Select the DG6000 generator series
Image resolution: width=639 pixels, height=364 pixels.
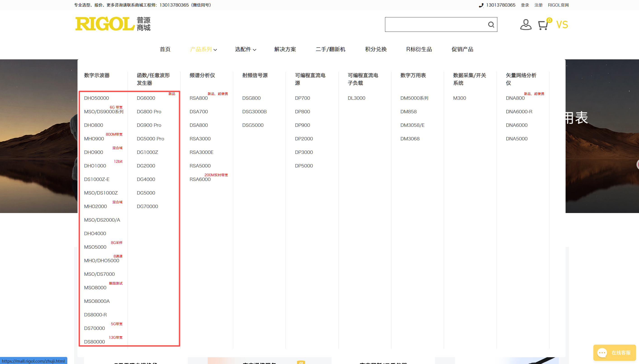click(146, 98)
